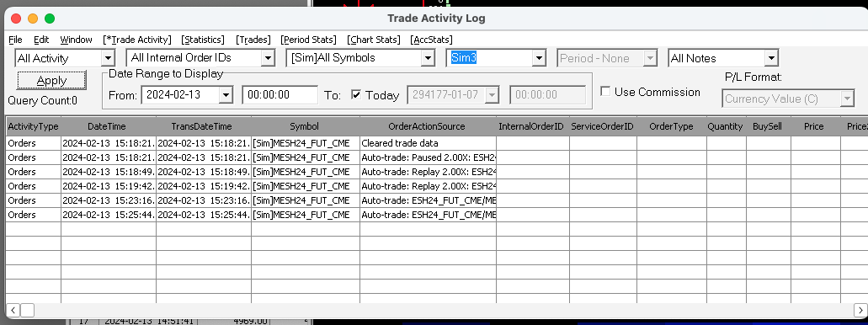Image resolution: width=868 pixels, height=325 pixels.
Task: Click the right scroll arrow at bottom
Action: [x=860, y=310]
